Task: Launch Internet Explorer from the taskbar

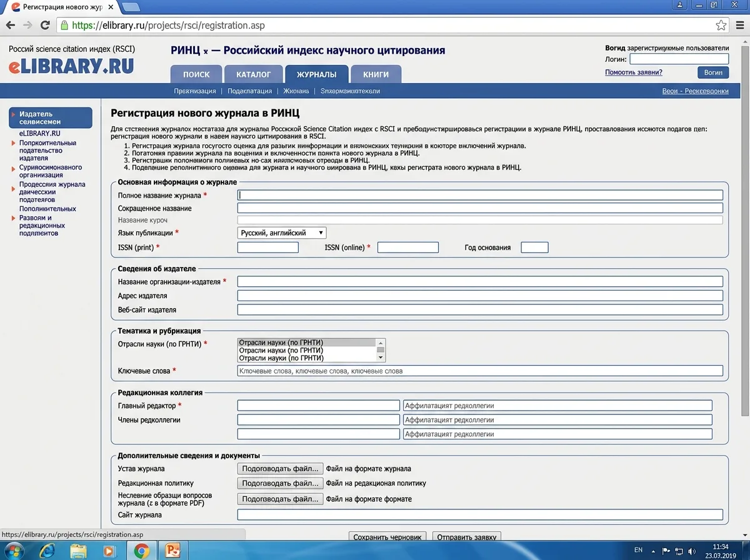Action: (46, 551)
